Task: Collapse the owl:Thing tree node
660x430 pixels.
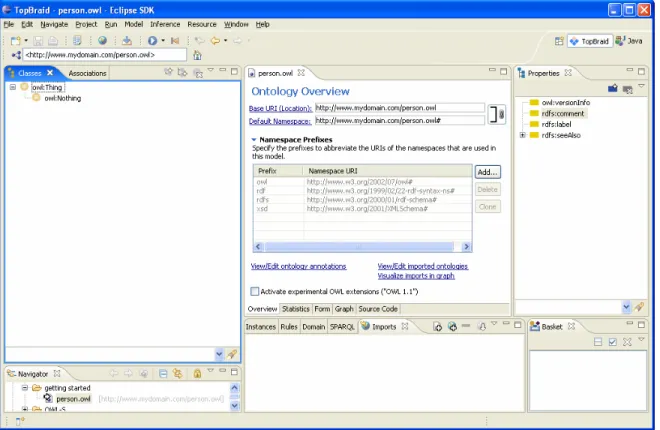Action: (13, 87)
